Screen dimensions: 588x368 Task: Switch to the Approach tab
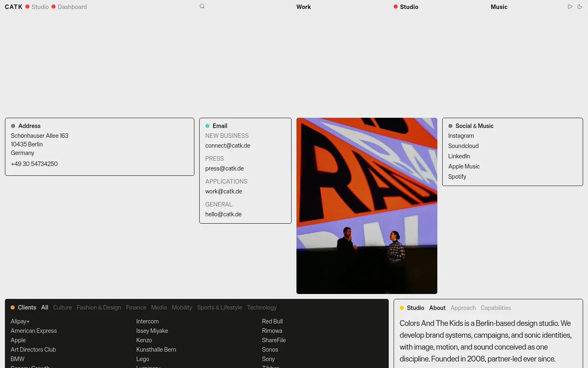(463, 308)
